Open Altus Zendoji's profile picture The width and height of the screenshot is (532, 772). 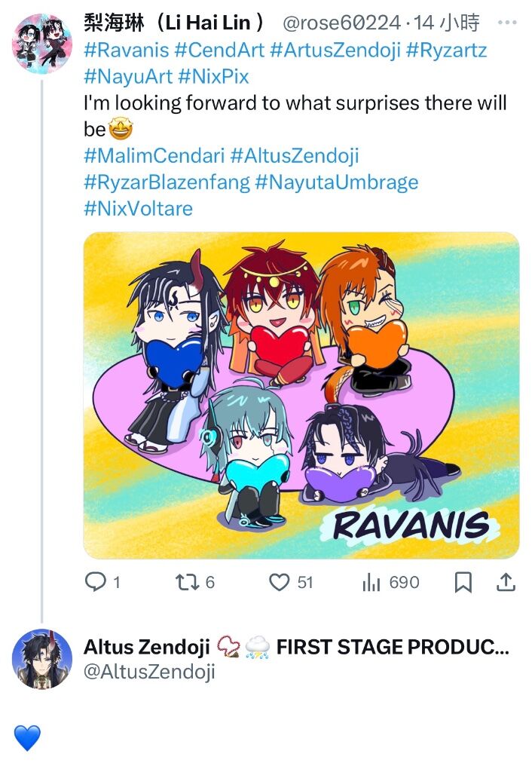(x=42, y=659)
